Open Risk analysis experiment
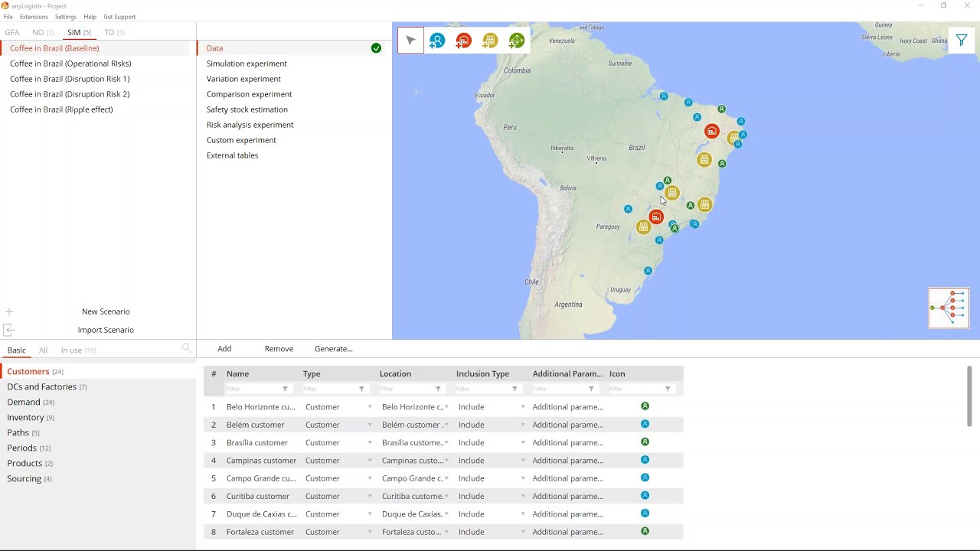 (x=250, y=125)
